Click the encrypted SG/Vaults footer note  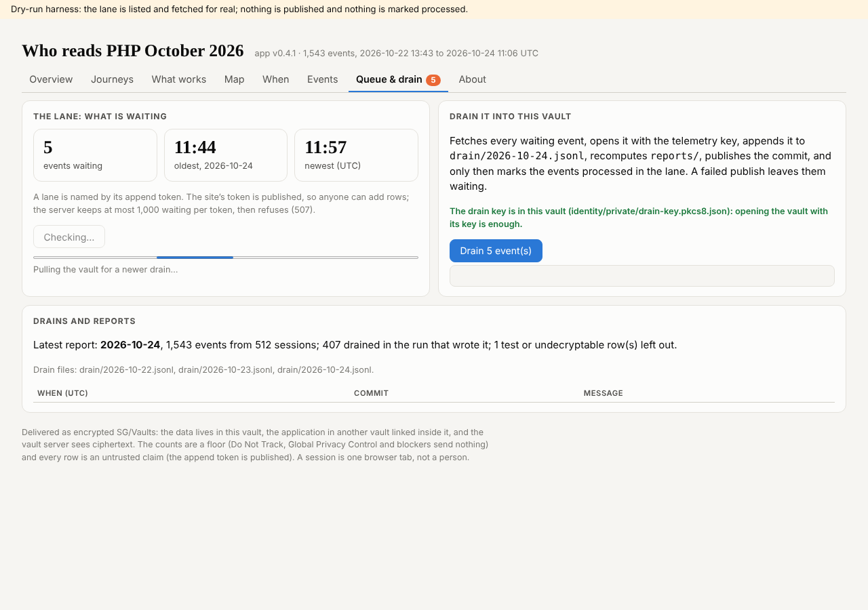point(255,445)
